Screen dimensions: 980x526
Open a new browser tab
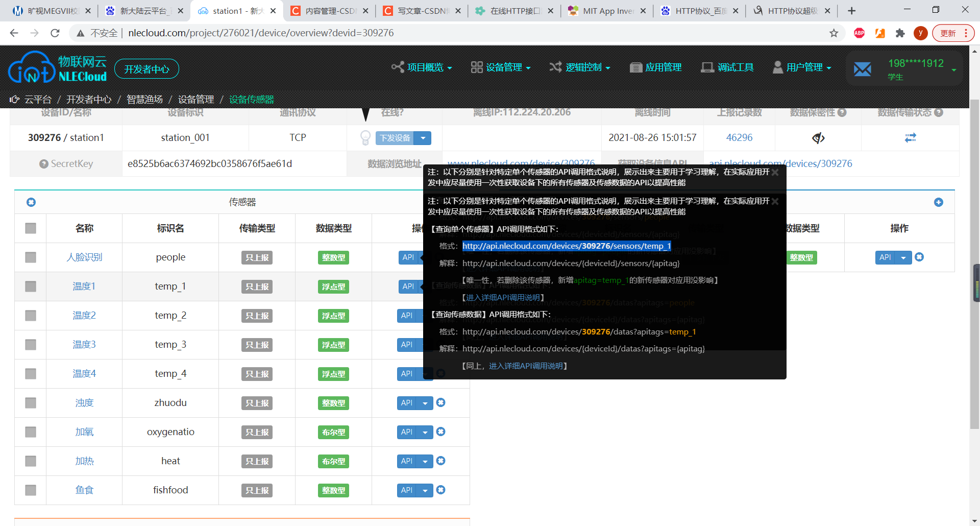(x=851, y=11)
